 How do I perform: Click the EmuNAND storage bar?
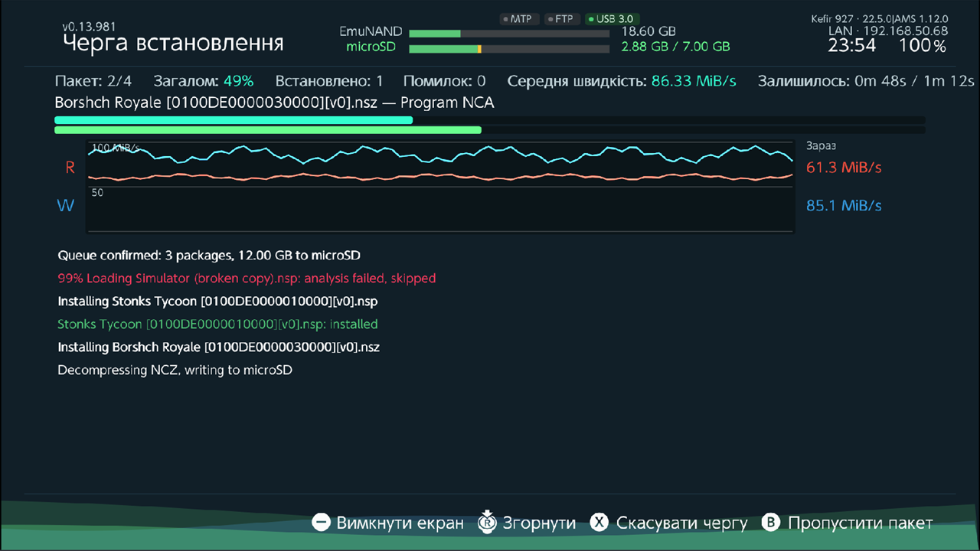click(x=509, y=34)
